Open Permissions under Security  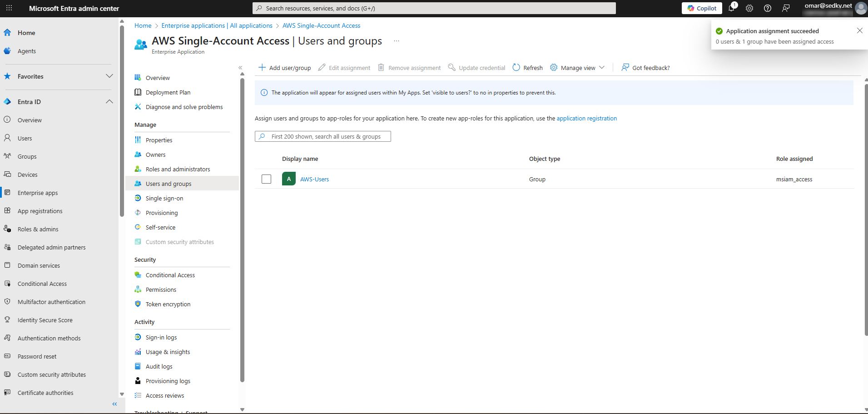[x=161, y=289]
